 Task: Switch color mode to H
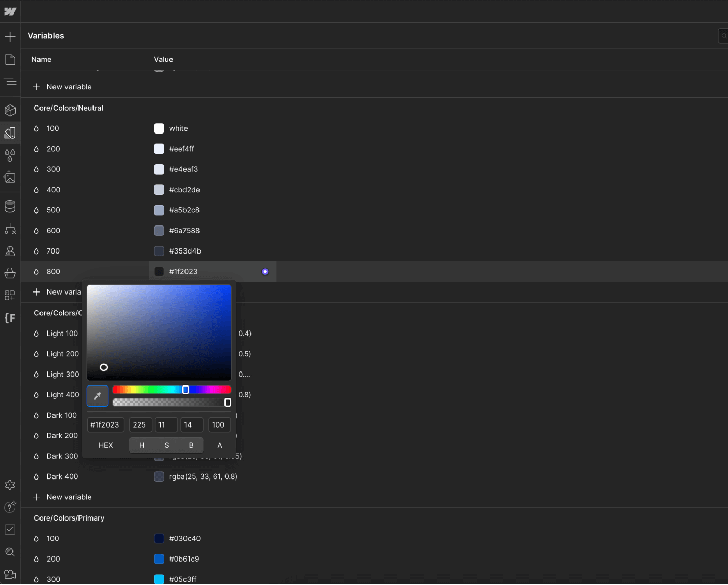click(142, 445)
